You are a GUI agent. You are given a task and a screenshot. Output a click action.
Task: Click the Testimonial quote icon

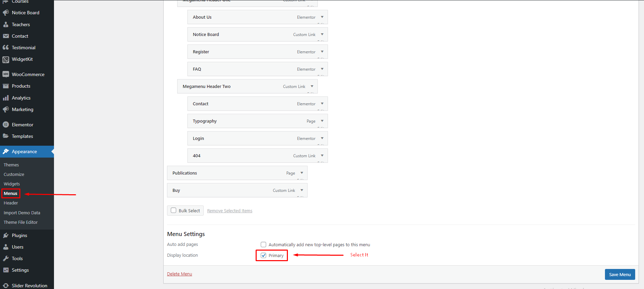[6, 48]
